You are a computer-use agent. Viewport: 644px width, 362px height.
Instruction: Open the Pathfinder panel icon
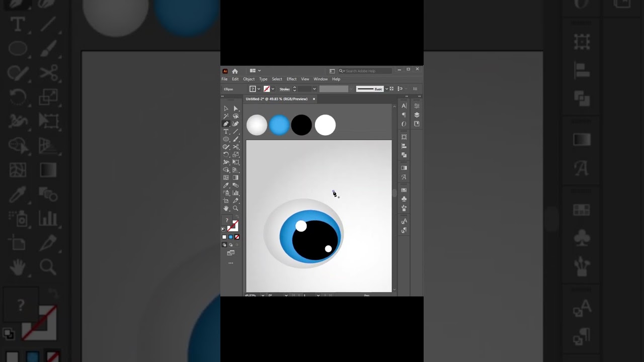point(404,155)
